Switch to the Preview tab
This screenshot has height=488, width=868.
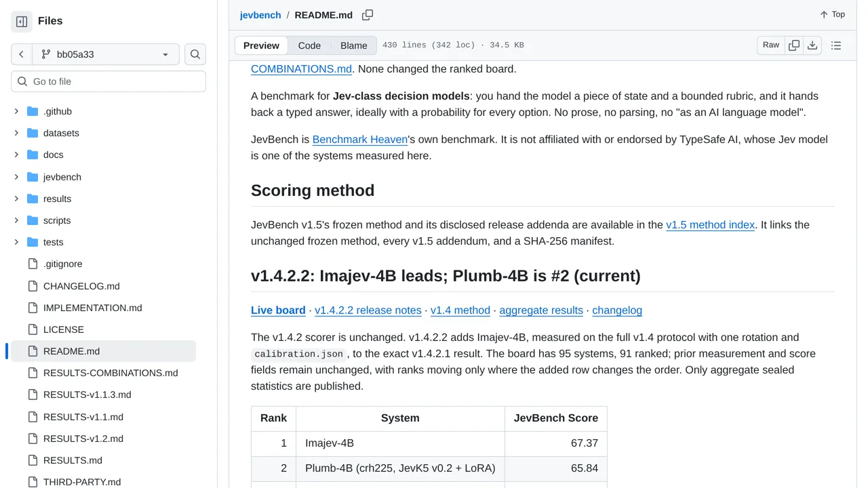pos(261,45)
